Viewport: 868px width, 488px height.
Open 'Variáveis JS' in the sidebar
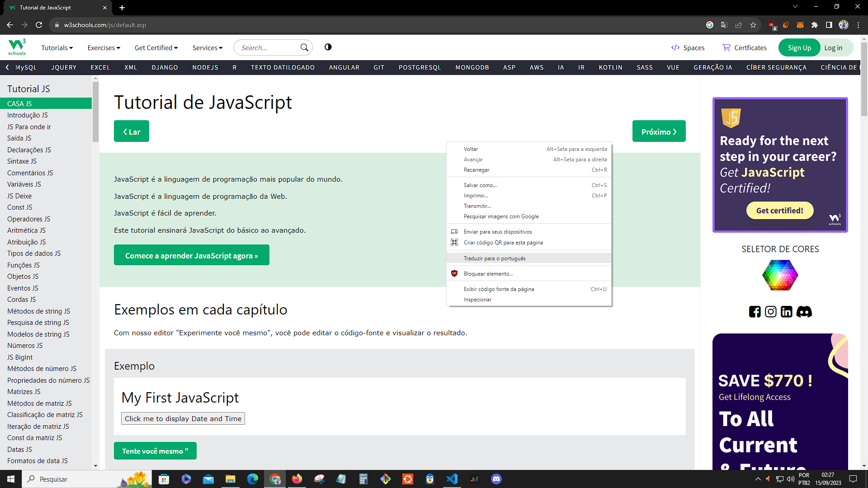point(24,184)
